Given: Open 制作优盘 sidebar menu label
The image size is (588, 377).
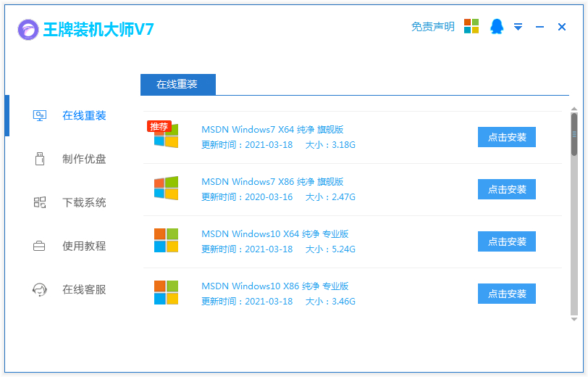Looking at the screenshot, I should [x=85, y=159].
